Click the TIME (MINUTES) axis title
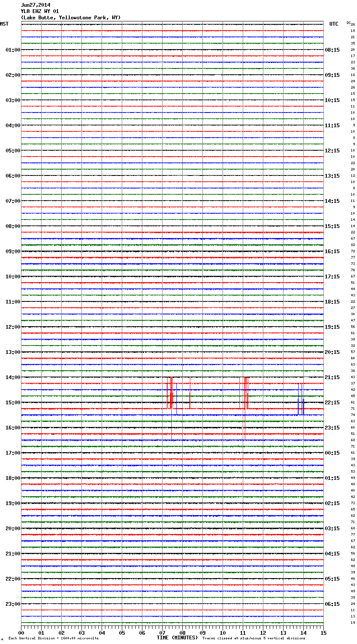357x644 pixels. (177, 638)
